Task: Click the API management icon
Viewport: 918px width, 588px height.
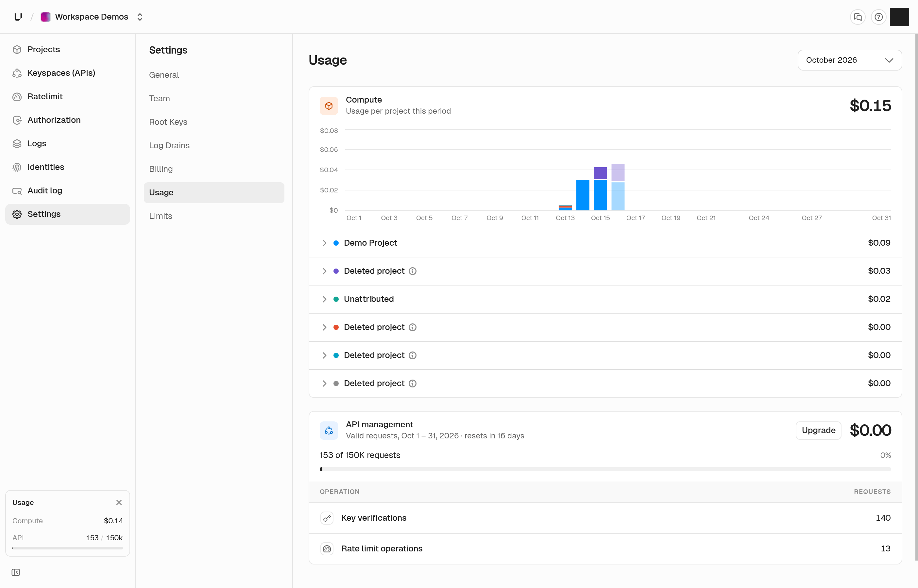Action: pyautogui.click(x=329, y=430)
